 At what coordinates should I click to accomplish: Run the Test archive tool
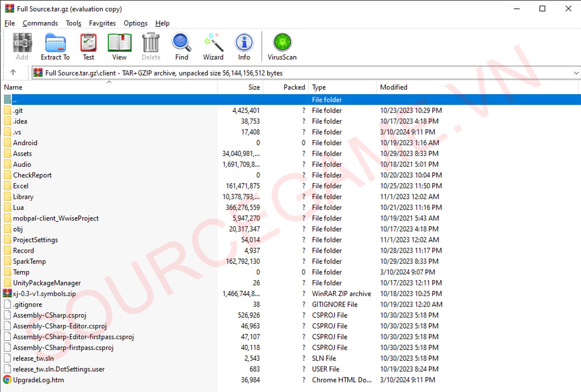click(x=88, y=46)
